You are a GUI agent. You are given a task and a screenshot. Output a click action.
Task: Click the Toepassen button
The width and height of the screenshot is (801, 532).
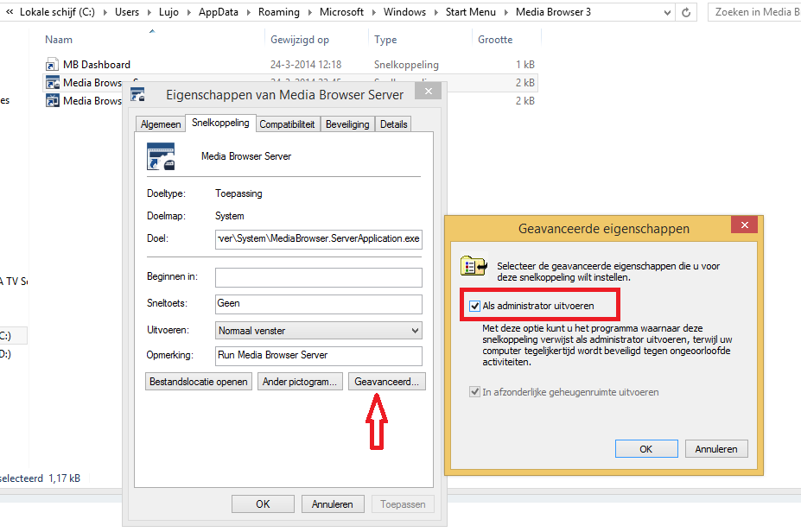click(x=403, y=503)
